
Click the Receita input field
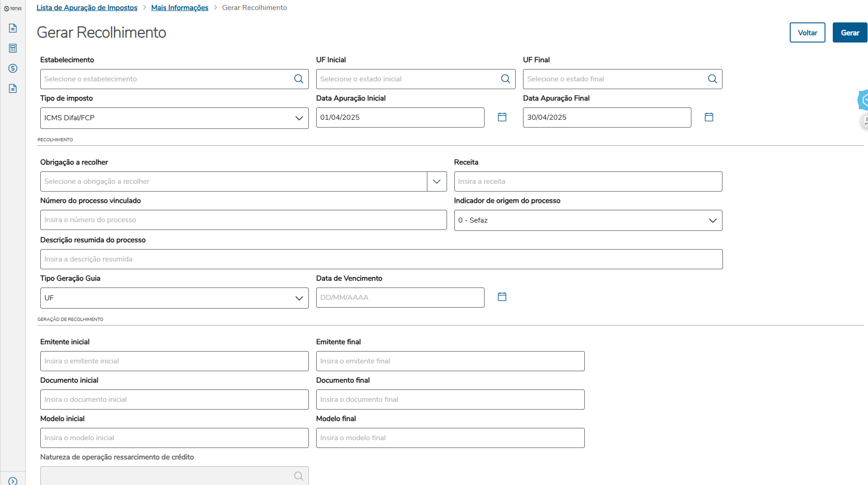pos(588,181)
